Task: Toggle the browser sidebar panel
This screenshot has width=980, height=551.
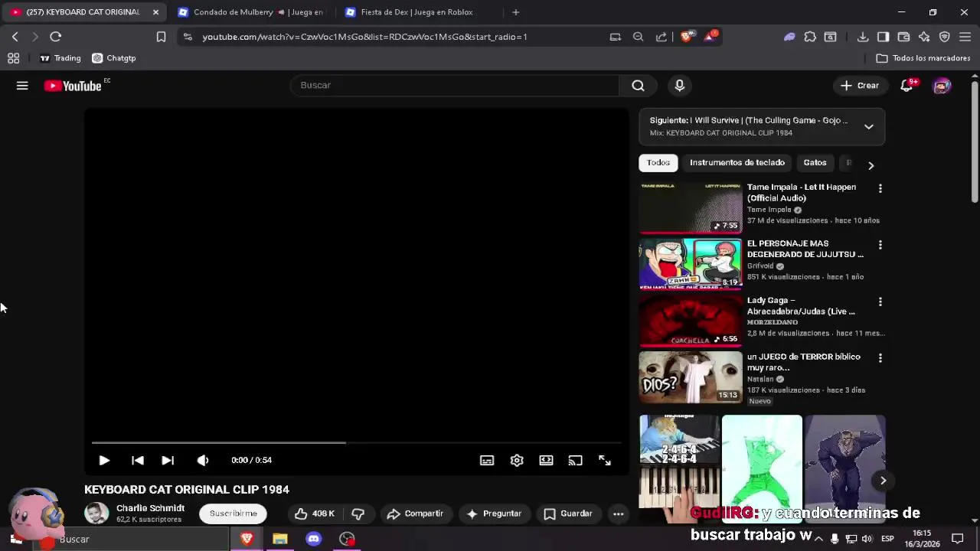Action: (883, 37)
